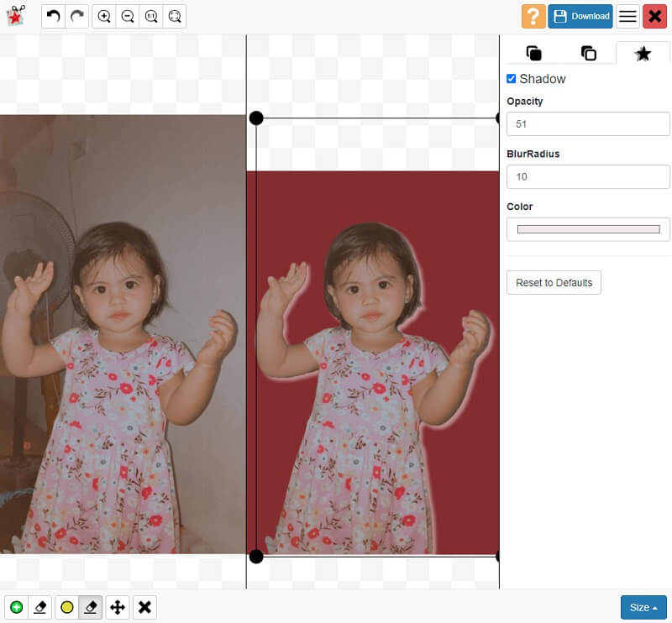Open the hamburger menu
Image resolution: width=672 pixels, height=623 pixels.
click(x=627, y=16)
